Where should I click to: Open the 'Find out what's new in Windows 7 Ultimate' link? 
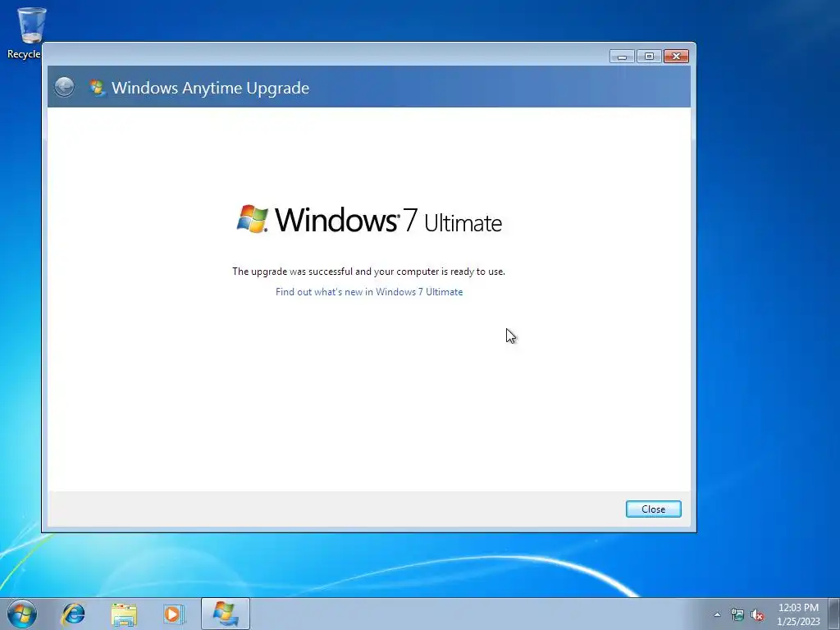click(x=369, y=292)
